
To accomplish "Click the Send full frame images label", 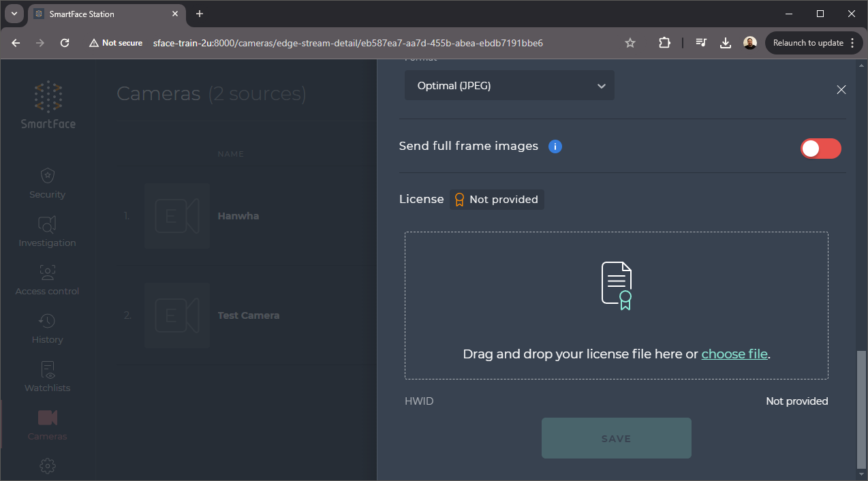I will click(x=469, y=146).
